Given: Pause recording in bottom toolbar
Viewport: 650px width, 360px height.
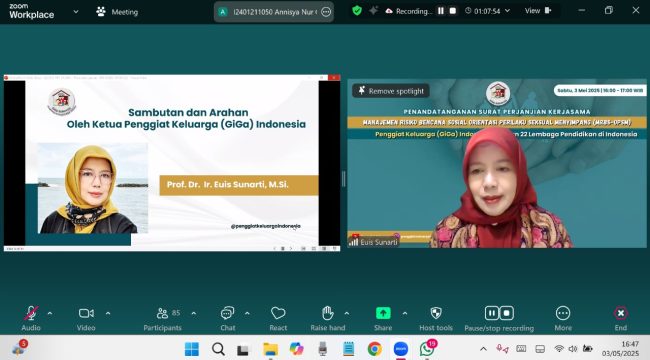Looking at the screenshot, I should (x=492, y=313).
